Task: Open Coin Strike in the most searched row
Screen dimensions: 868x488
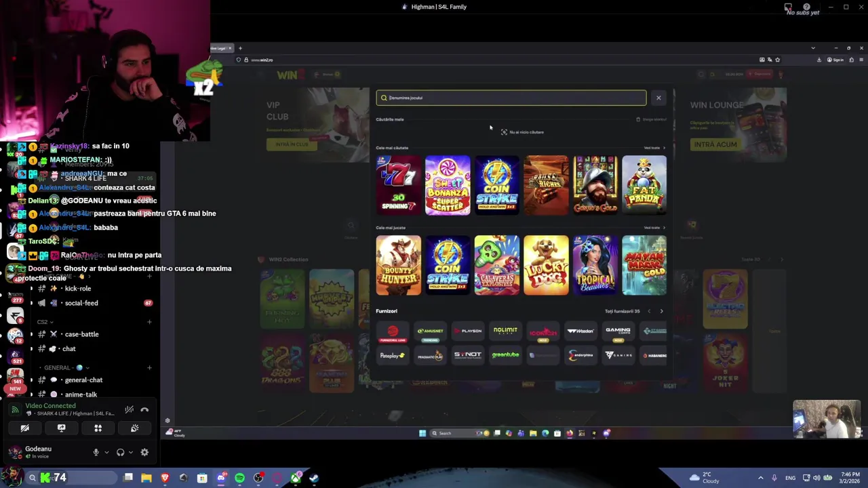Action: click(497, 185)
